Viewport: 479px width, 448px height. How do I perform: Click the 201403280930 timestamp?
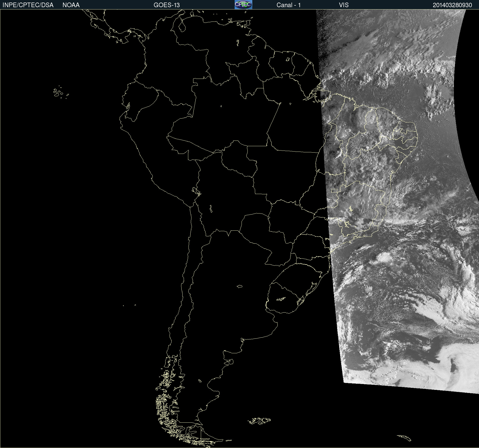[x=452, y=5]
